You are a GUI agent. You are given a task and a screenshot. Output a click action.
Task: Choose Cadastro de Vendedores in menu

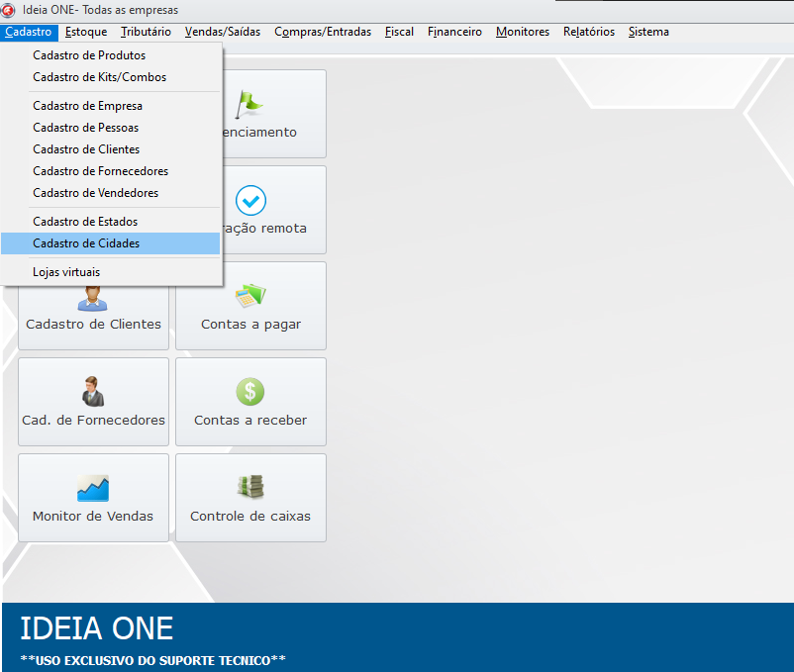(x=95, y=193)
